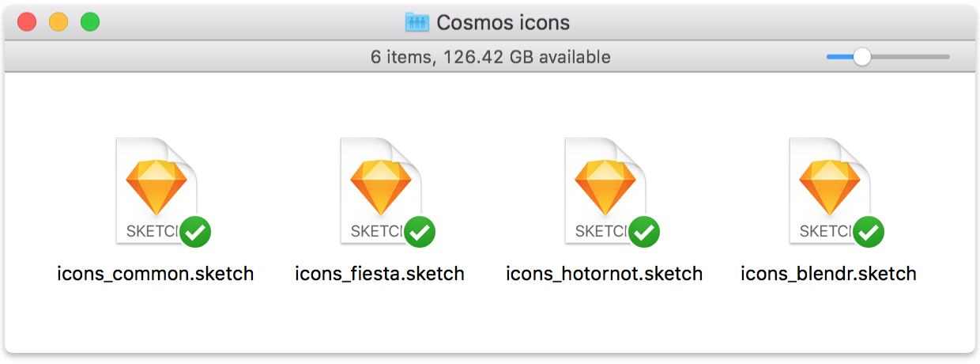Click the icon size slider knob
This screenshot has width=980, height=364.
(861, 57)
